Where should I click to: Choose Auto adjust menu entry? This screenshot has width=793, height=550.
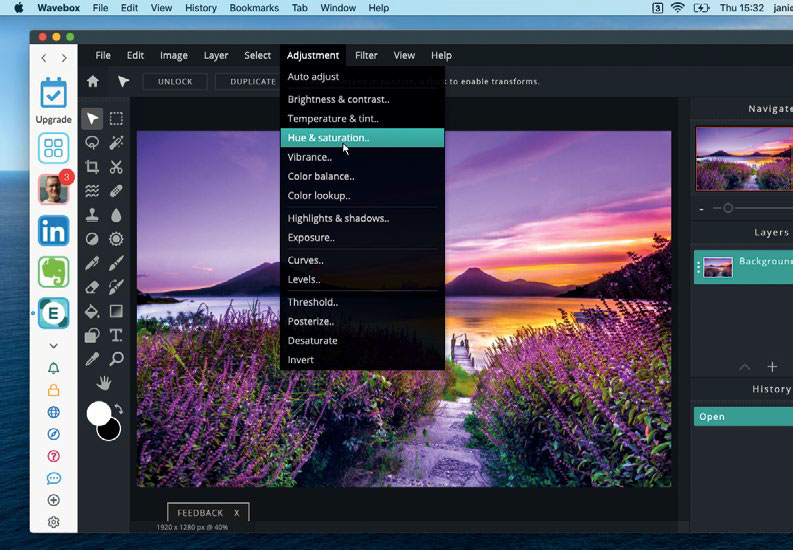[x=362, y=77]
